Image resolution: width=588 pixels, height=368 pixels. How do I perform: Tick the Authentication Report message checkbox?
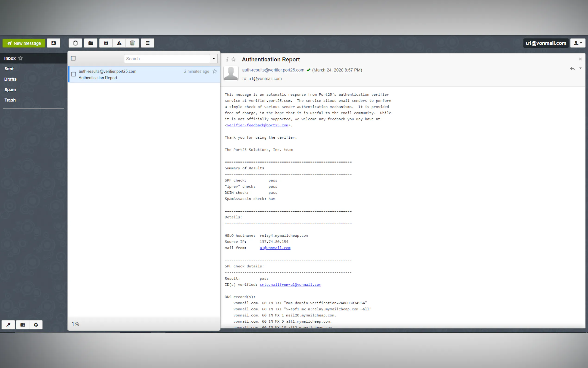74,74
